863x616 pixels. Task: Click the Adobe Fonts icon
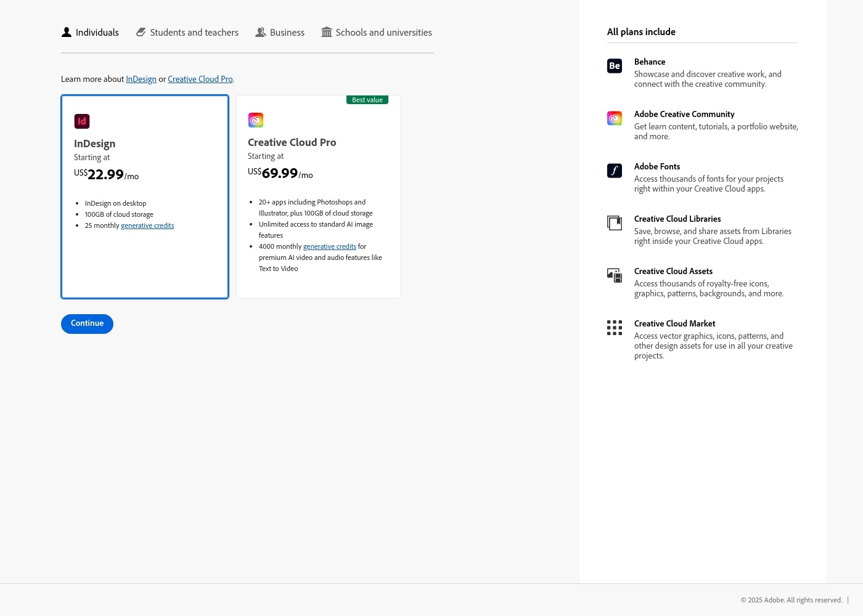[x=615, y=171]
